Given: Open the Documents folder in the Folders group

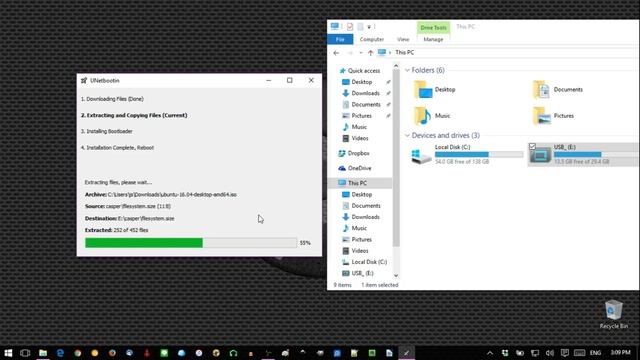Looking at the screenshot, I should [558, 89].
